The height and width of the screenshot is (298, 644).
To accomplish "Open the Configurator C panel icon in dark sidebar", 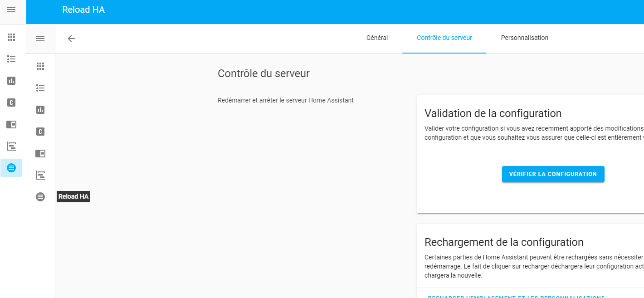I will (x=11, y=103).
